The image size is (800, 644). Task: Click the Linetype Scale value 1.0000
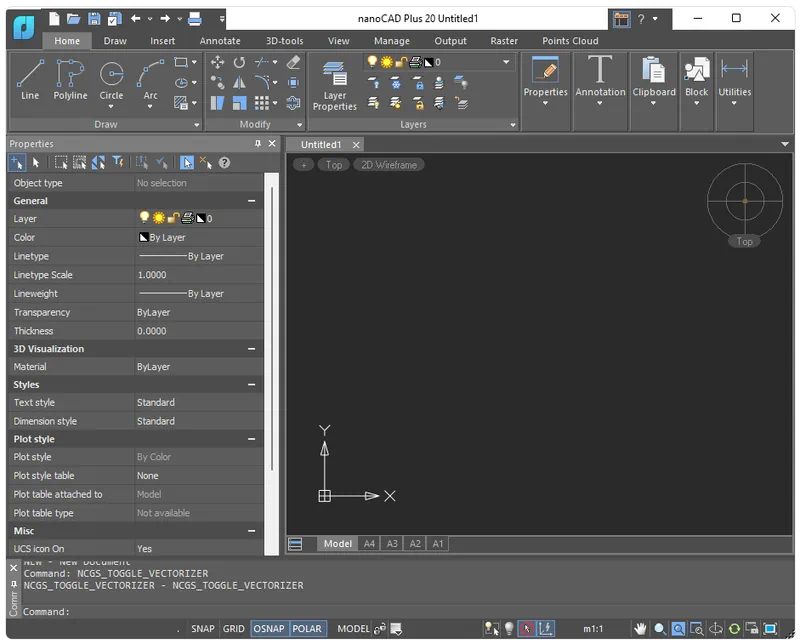click(x=152, y=275)
